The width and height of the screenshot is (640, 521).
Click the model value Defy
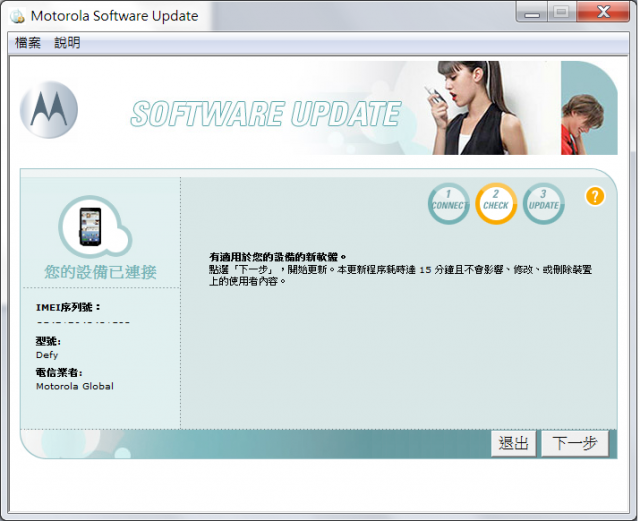point(47,355)
